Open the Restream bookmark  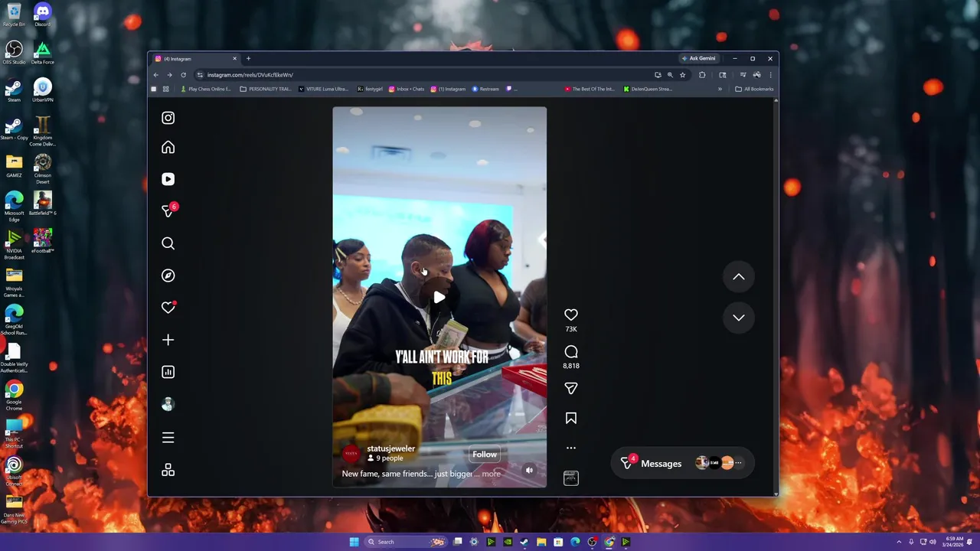tap(485, 89)
